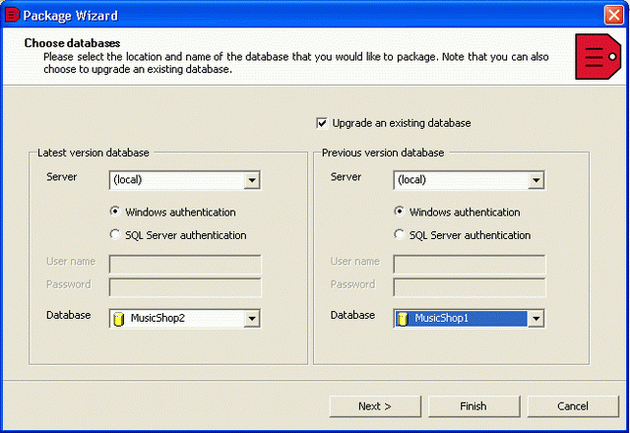Select SQL Server authentication for latest version database
The image size is (630, 433).
pos(115,234)
